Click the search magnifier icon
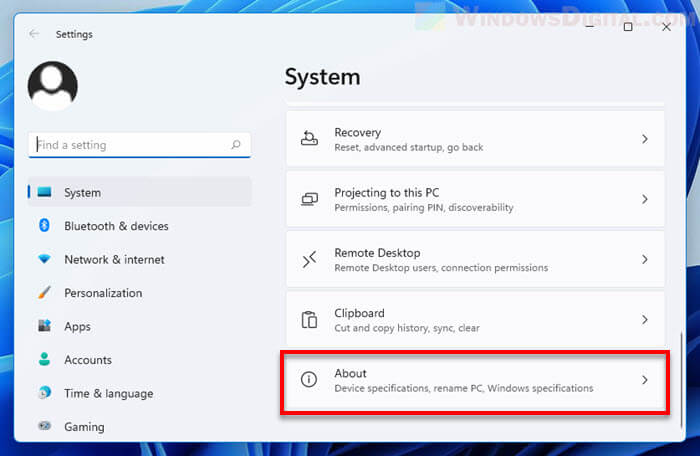This screenshot has width=700, height=456. (x=236, y=144)
